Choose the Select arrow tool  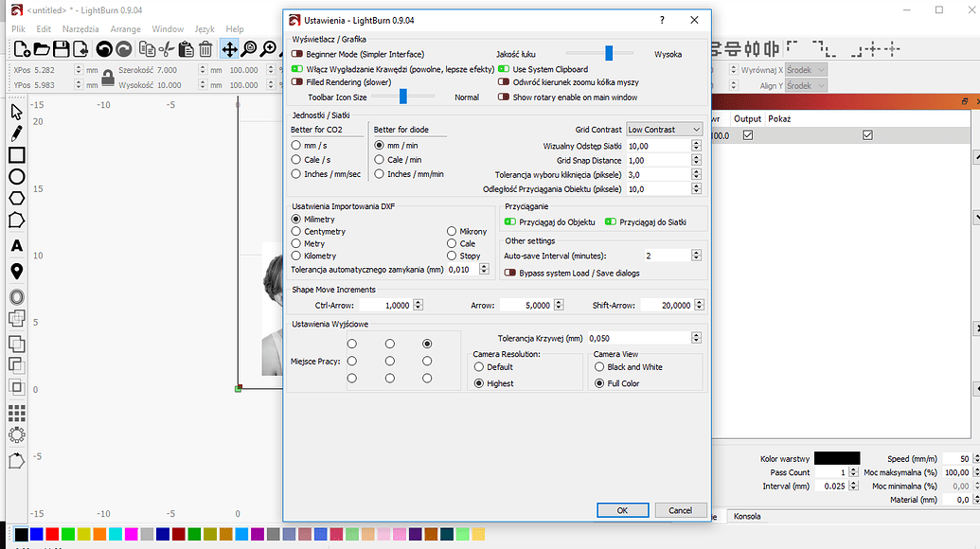pyautogui.click(x=16, y=112)
